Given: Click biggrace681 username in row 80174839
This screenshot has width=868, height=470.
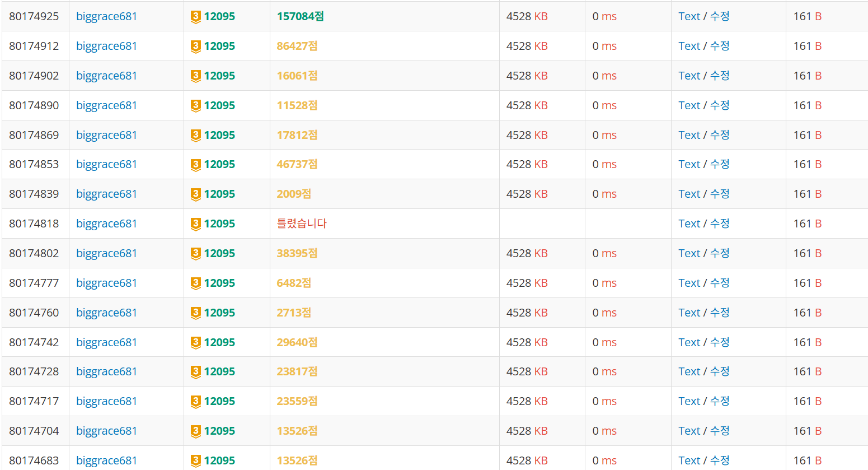Looking at the screenshot, I should tap(106, 194).
